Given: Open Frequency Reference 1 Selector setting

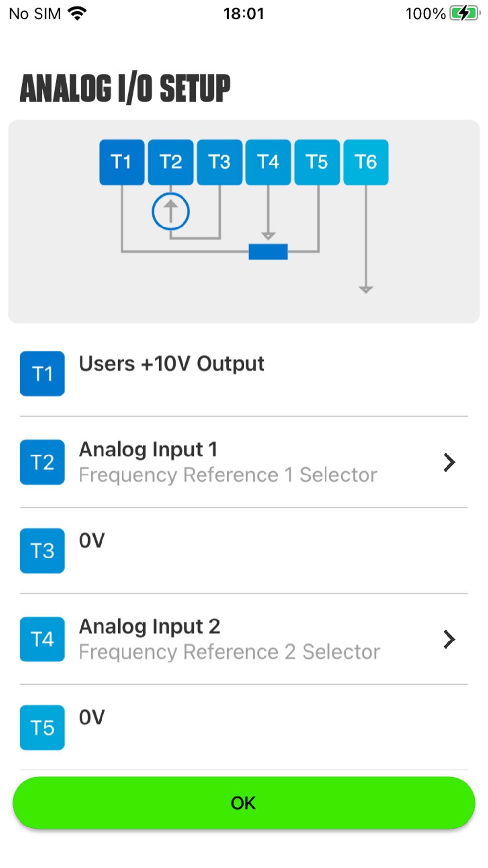Looking at the screenshot, I should click(x=228, y=475).
